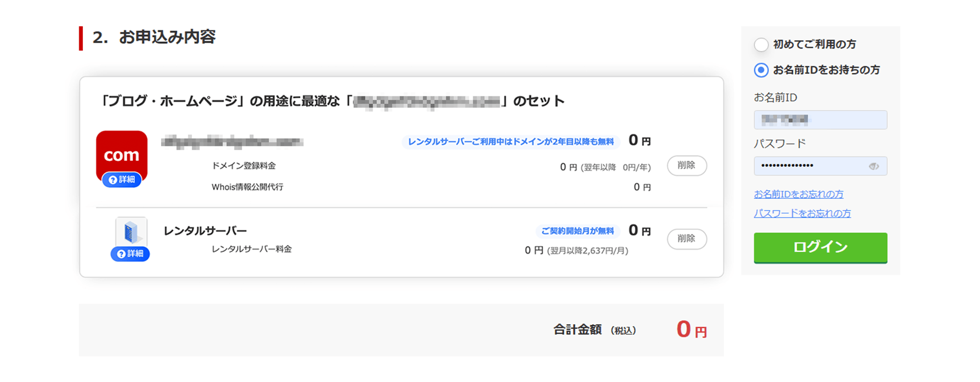Click the 合計金額 total price
980x382 pixels.
pos(691,330)
